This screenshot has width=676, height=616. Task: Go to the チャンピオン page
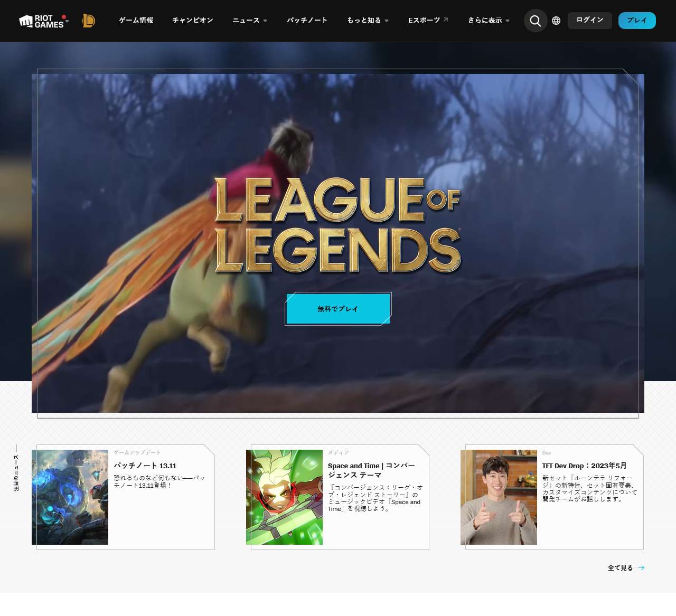point(193,20)
